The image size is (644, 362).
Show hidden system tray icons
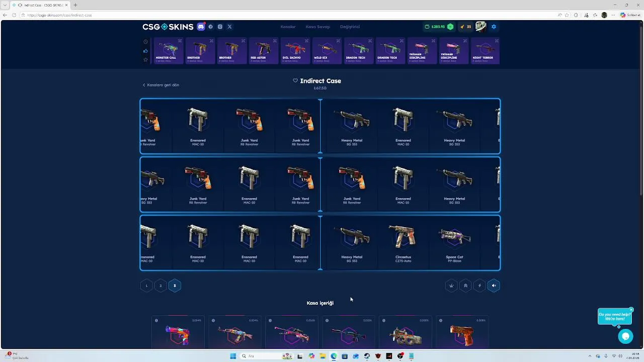pos(590,356)
